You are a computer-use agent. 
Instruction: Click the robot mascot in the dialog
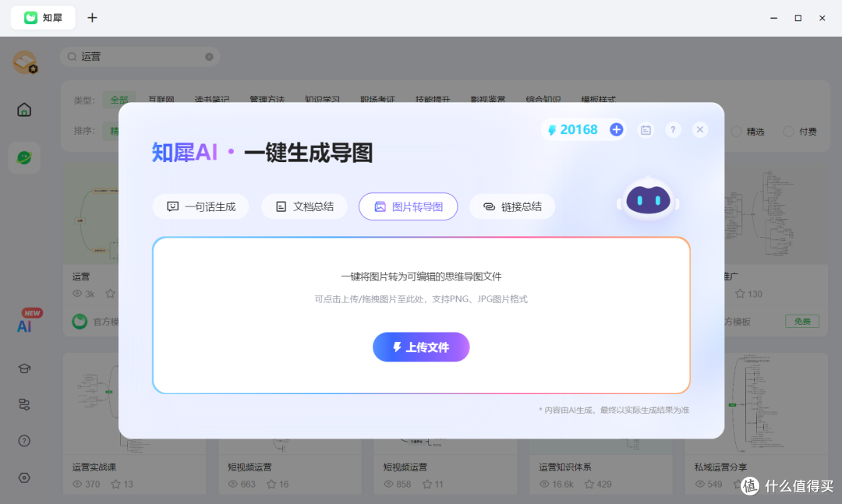(x=648, y=199)
